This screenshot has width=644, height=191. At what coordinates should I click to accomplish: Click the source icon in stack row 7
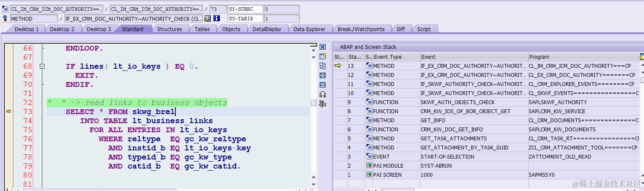pos(369,121)
